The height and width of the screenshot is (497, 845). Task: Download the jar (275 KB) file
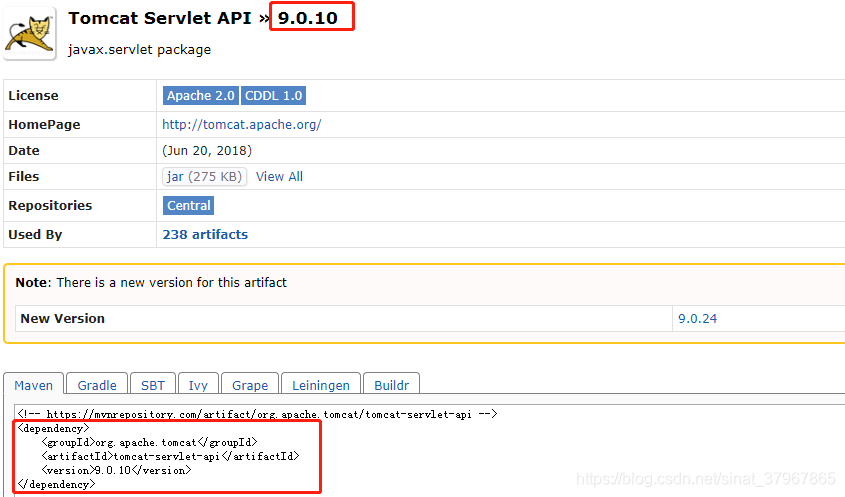click(x=204, y=176)
